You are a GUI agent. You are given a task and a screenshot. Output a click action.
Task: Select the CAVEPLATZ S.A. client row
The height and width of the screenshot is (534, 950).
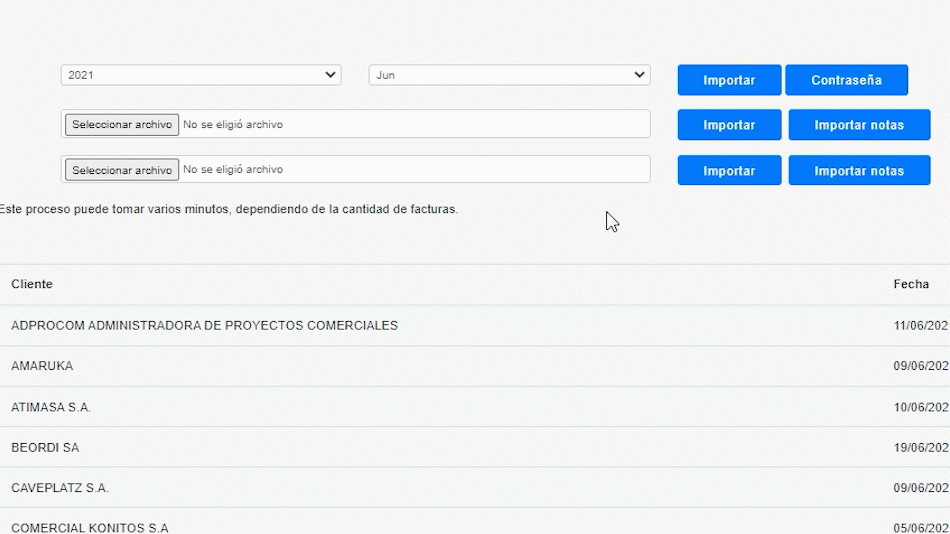60,488
